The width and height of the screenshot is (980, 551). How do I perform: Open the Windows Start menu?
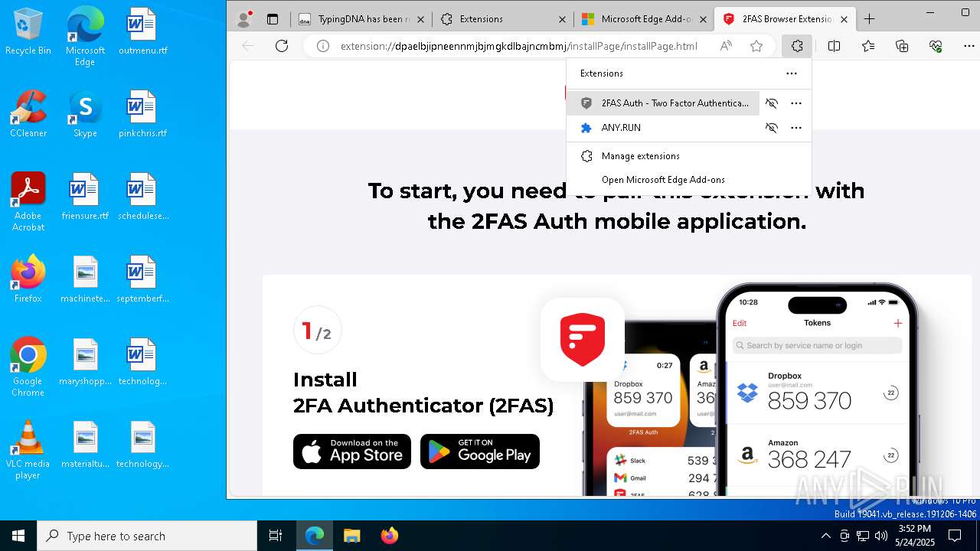point(18,536)
